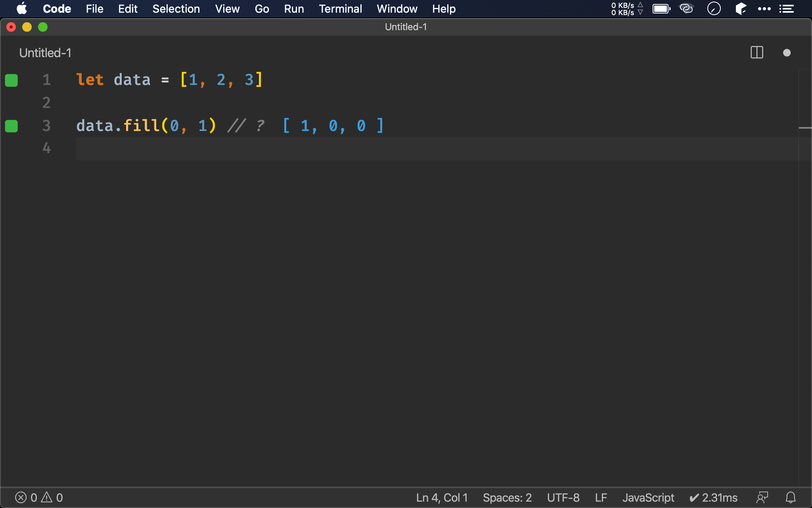Screen dimensions: 812x508
Task: Open Notification Center list icon
Action: coord(786,9)
